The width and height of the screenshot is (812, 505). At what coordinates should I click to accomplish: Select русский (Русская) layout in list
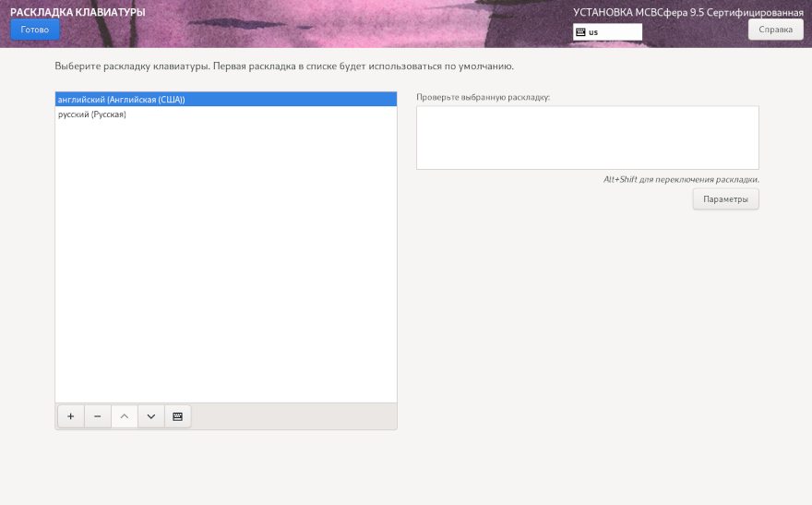click(92, 114)
